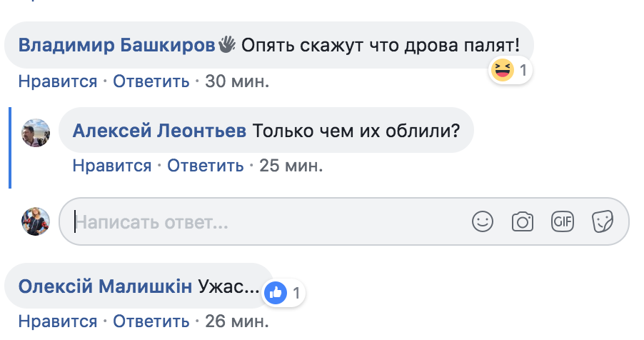Click your avatar beside the reply box
644x340 pixels.
pos(35,221)
